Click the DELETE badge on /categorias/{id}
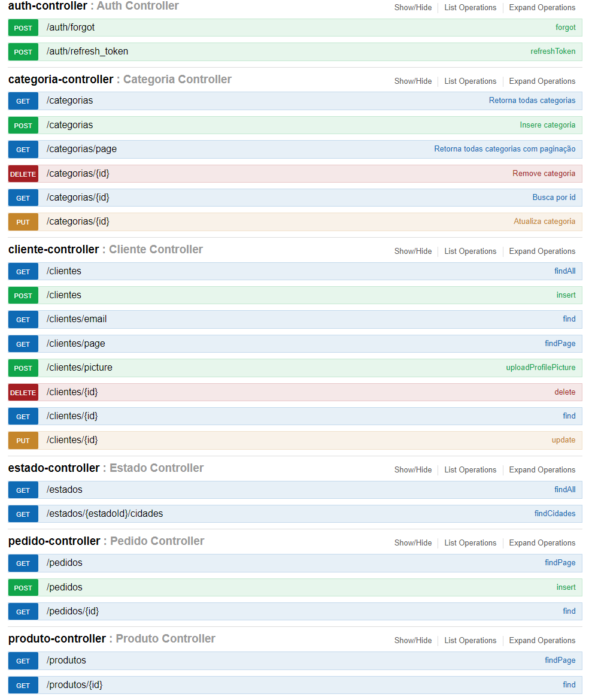 (23, 173)
